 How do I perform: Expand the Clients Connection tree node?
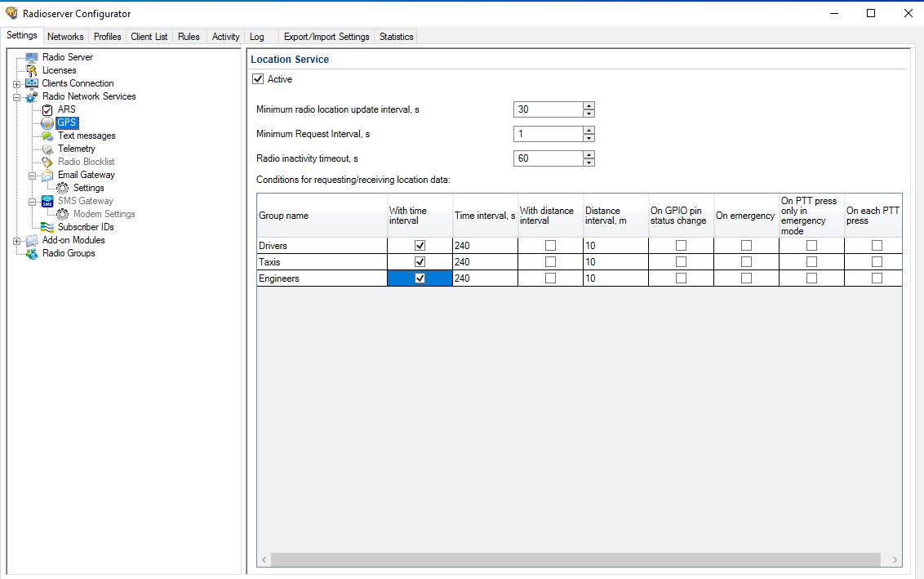(x=17, y=84)
